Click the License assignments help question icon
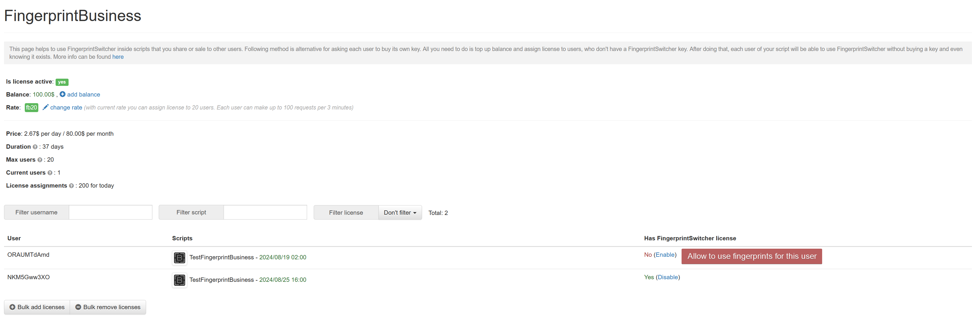Viewport: 980px width, 321px height. point(71,186)
